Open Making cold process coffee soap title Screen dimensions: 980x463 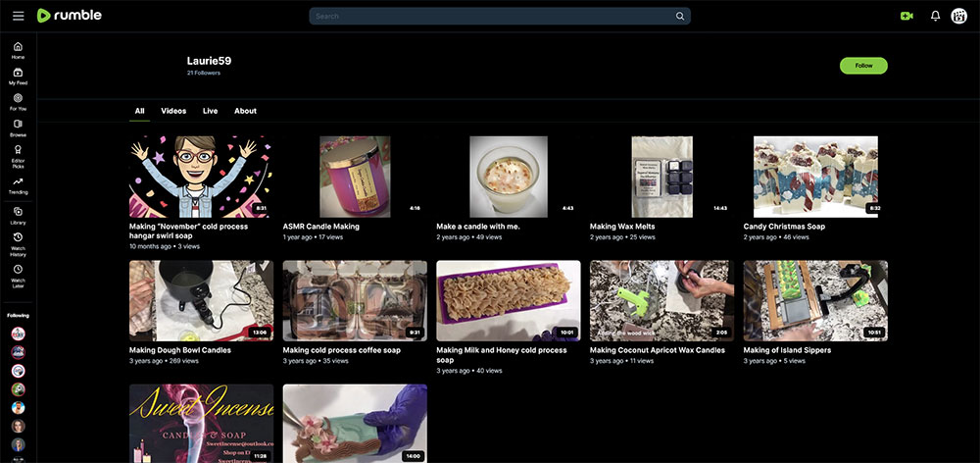(341, 350)
